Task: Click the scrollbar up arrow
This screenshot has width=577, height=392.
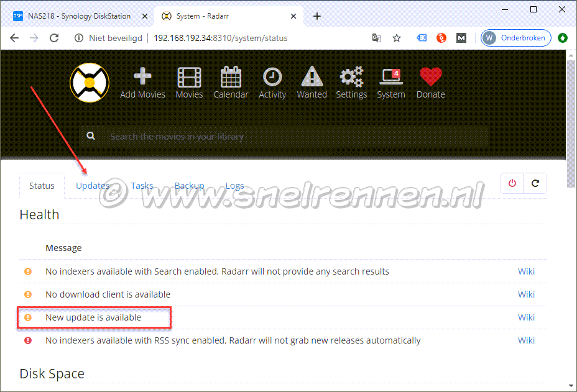Action: point(571,55)
